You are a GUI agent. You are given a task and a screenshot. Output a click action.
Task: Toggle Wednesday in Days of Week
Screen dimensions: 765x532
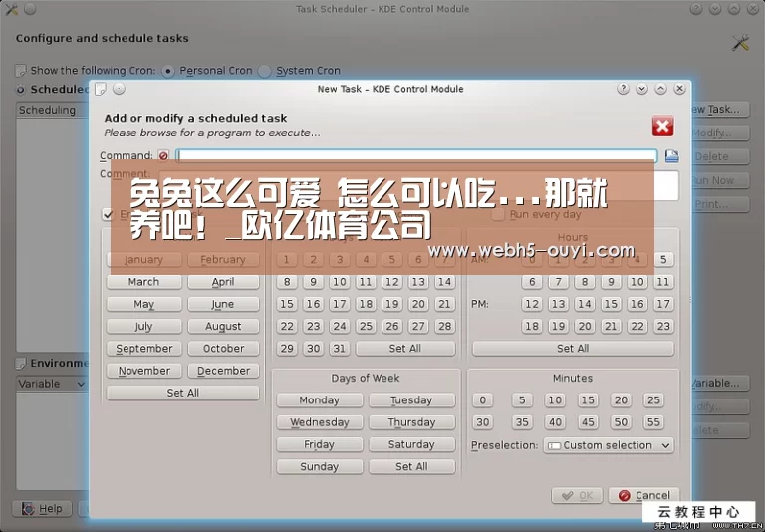tap(320, 422)
